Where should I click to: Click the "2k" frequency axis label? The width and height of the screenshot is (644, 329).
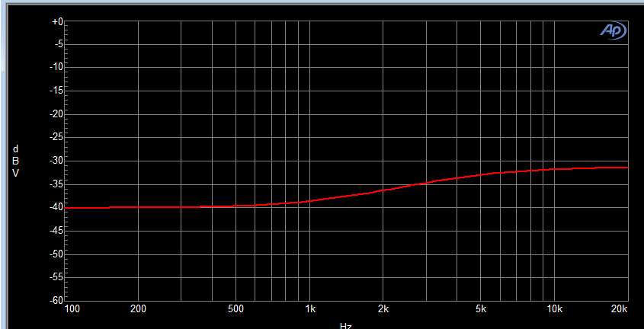pos(383,308)
